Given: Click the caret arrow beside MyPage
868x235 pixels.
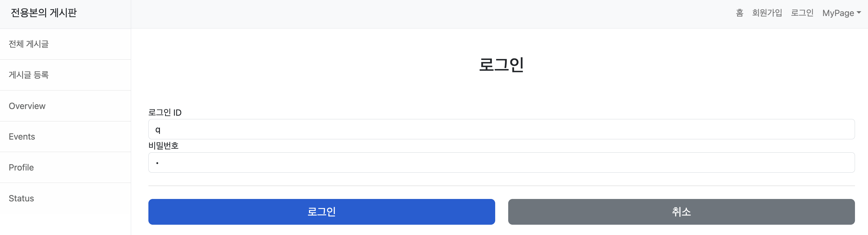Looking at the screenshot, I should click(x=859, y=12).
